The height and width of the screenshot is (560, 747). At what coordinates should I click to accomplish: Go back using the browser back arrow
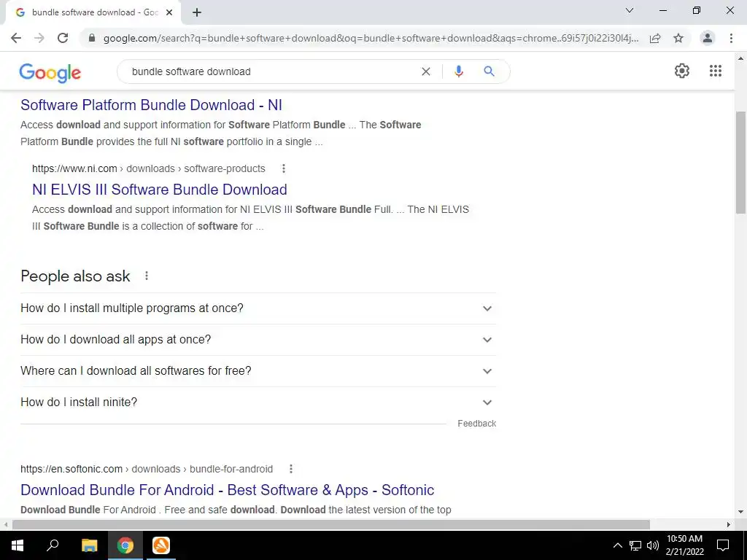point(16,38)
